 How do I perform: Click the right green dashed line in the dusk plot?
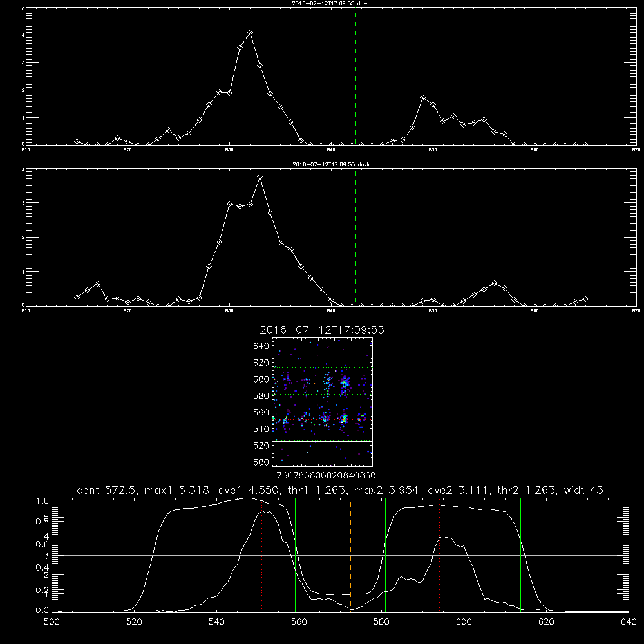pos(355,237)
